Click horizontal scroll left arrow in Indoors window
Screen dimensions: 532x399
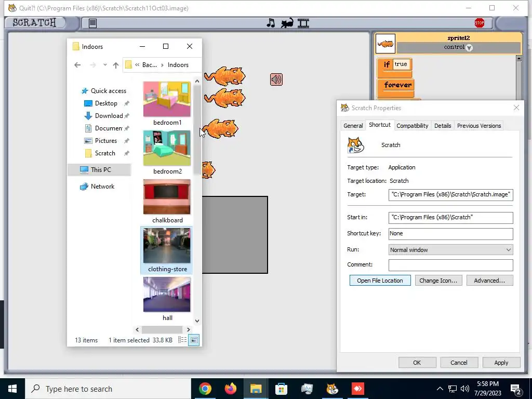137,329
